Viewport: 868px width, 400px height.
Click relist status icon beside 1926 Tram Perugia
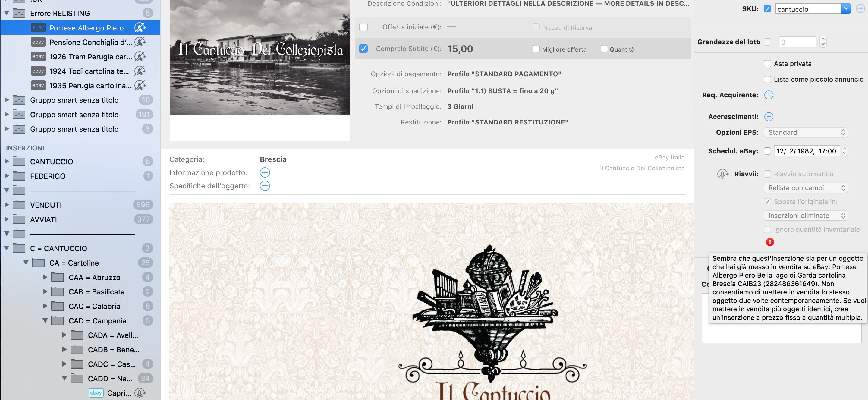click(x=140, y=57)
